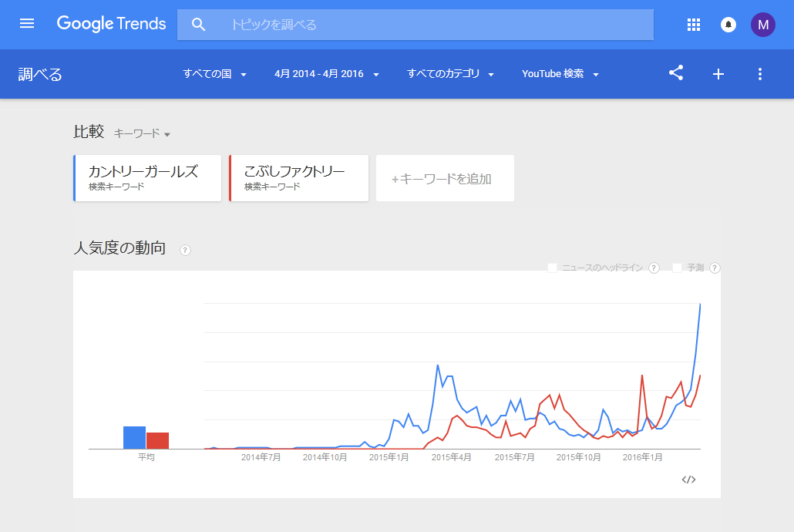This screenshot has height=532, width=794.
Task: Click the 2014年10月 axis label
Action: 325,457
